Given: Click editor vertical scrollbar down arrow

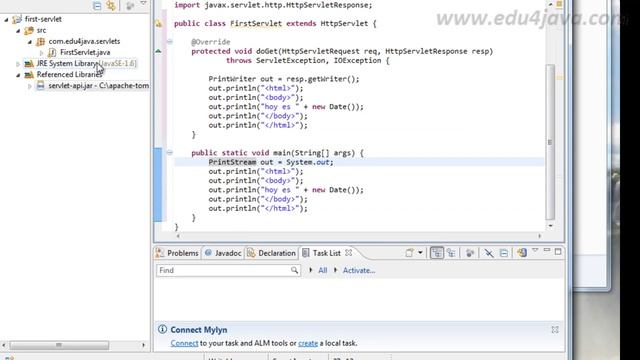Looking at the screenshot, I should click(x=550, y=225).
